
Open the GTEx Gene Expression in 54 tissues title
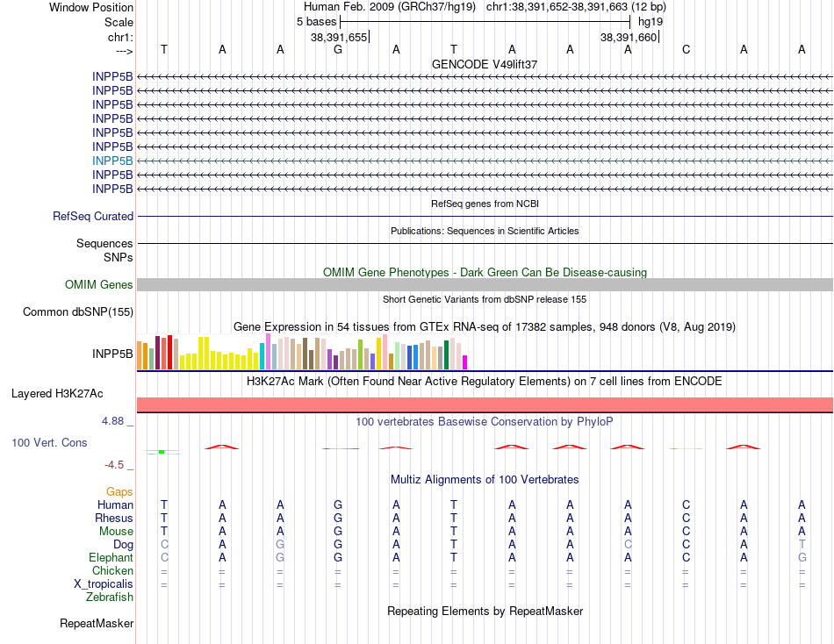485,326
